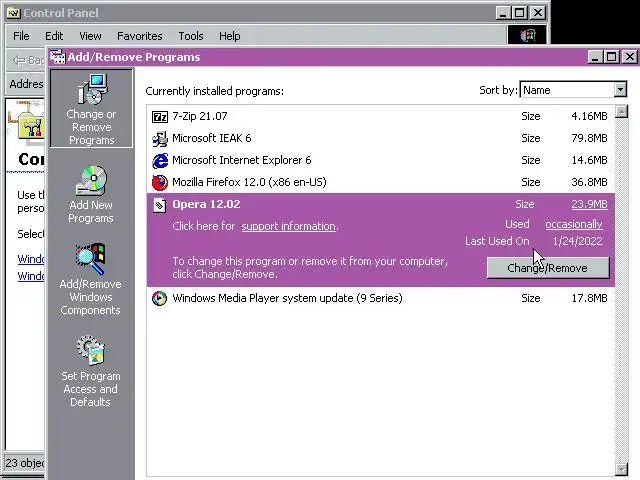Click scrollbar down arrow in program list
The width and height of the screenshot is (640, 480).
[x=621, y=469]
